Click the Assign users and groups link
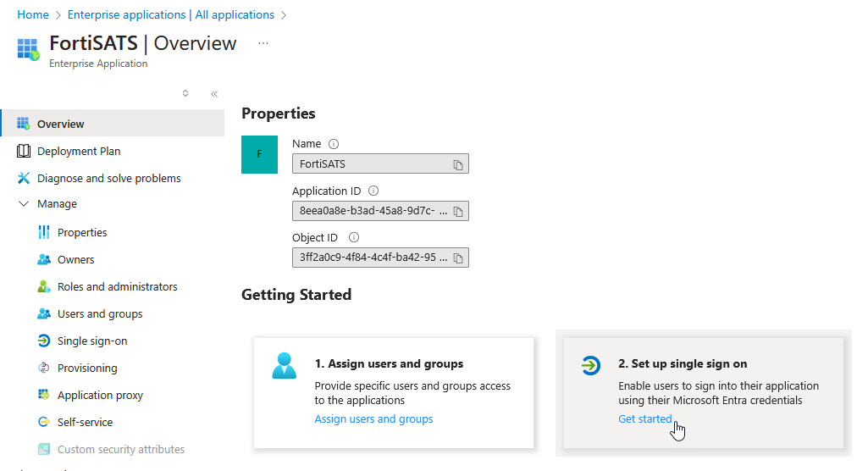 coord(373,419)
